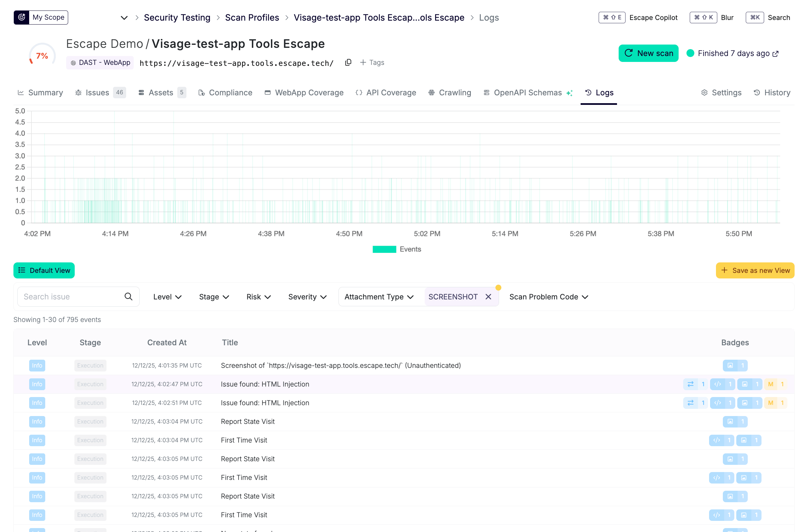The image size is (810, 532).
Task: Expand the Level filter dropdown
Action: click(167, 297)
